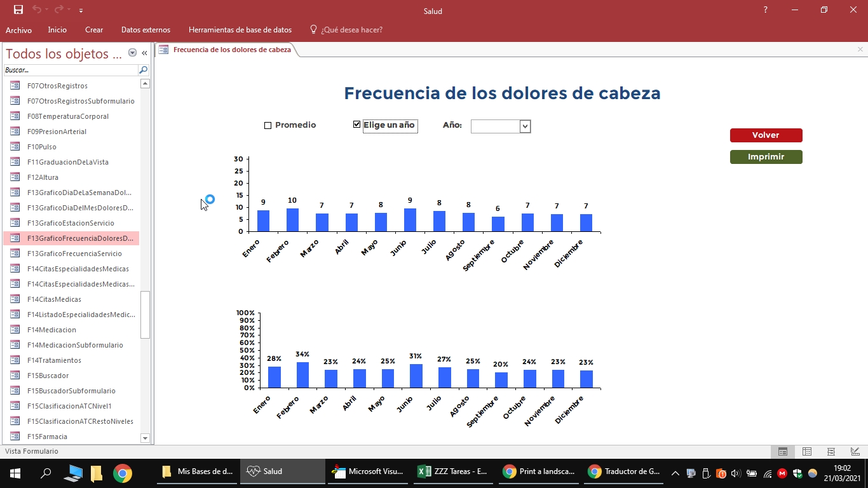Click the form icon beside F12Altura
868x488 pixels.
15,177
